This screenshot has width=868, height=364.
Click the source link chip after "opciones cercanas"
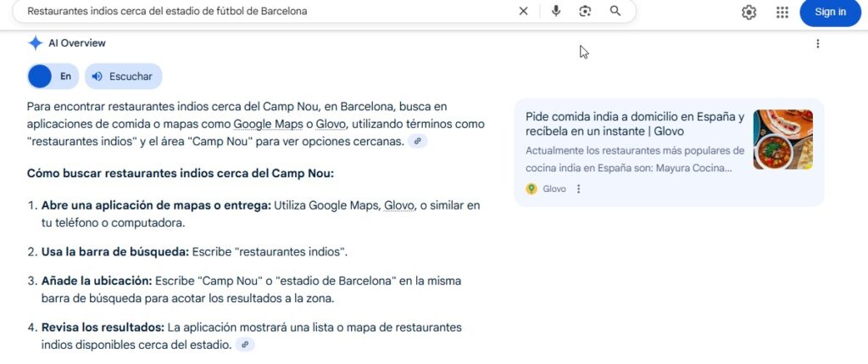(417, 142)
